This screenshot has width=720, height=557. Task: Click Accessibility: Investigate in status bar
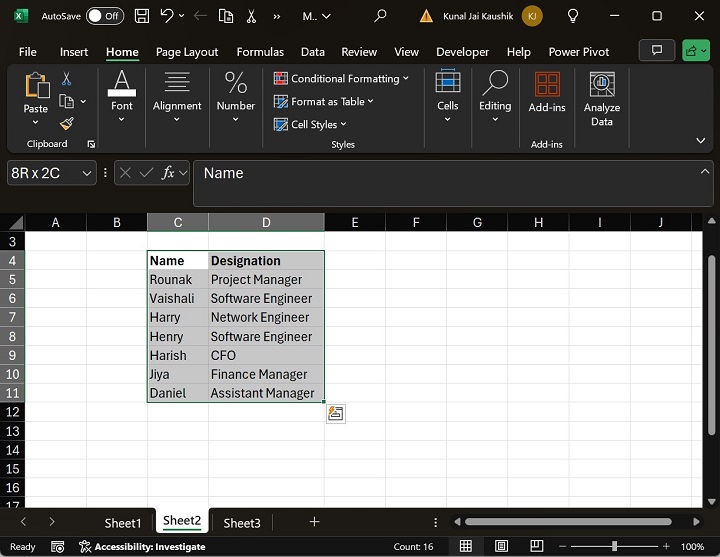[x=148, y=547]
